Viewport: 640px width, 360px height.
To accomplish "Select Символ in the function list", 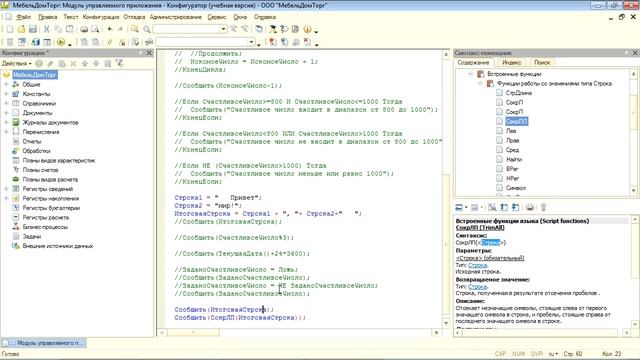I will [x=516, y=188].
